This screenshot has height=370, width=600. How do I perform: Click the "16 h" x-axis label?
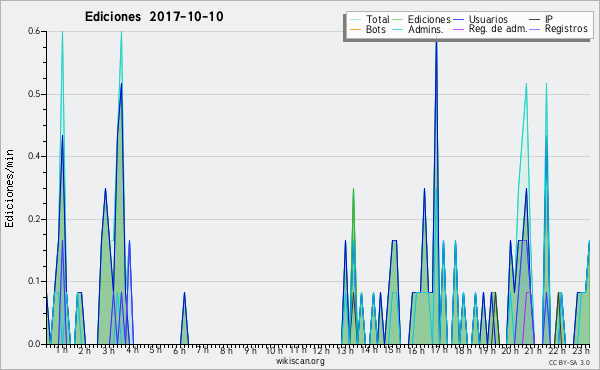416,350
